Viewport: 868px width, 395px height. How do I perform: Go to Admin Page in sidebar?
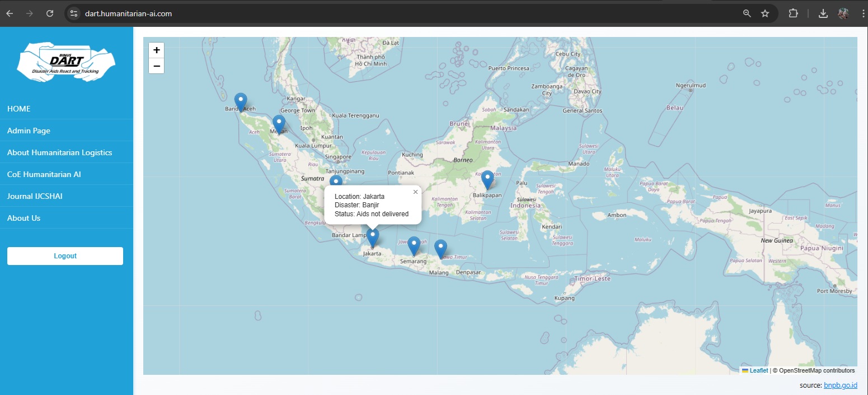pyautogui.click(x=29, y=131)
